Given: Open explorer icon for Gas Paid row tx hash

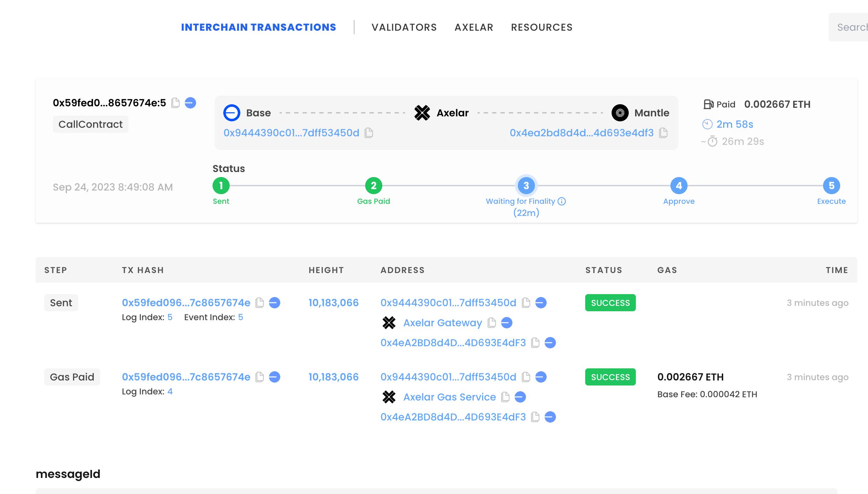Looking at the screenshot, I should [275, 377].
